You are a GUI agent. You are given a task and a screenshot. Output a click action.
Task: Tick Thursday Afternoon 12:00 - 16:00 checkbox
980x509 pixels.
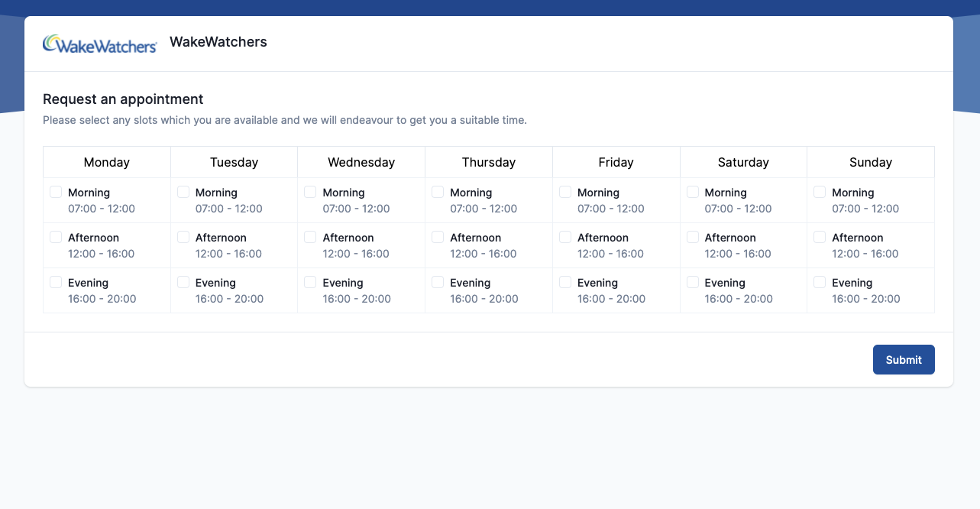point(438,237)
